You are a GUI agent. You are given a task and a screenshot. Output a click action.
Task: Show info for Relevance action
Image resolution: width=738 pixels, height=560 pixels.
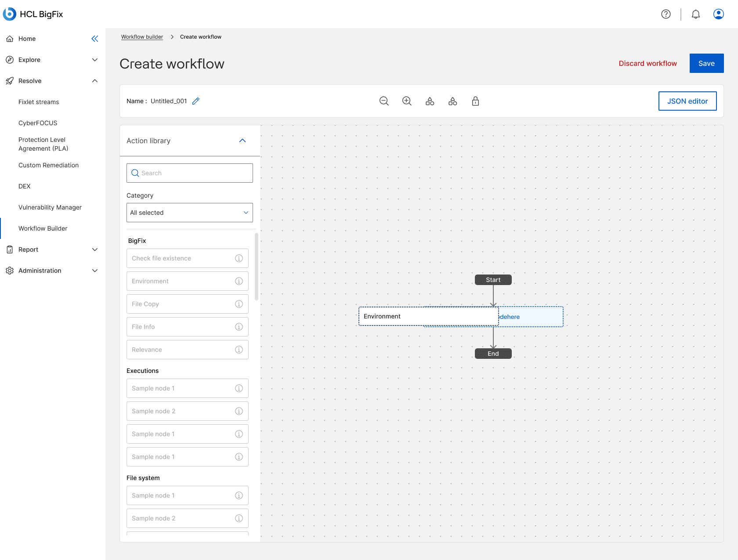239,350
